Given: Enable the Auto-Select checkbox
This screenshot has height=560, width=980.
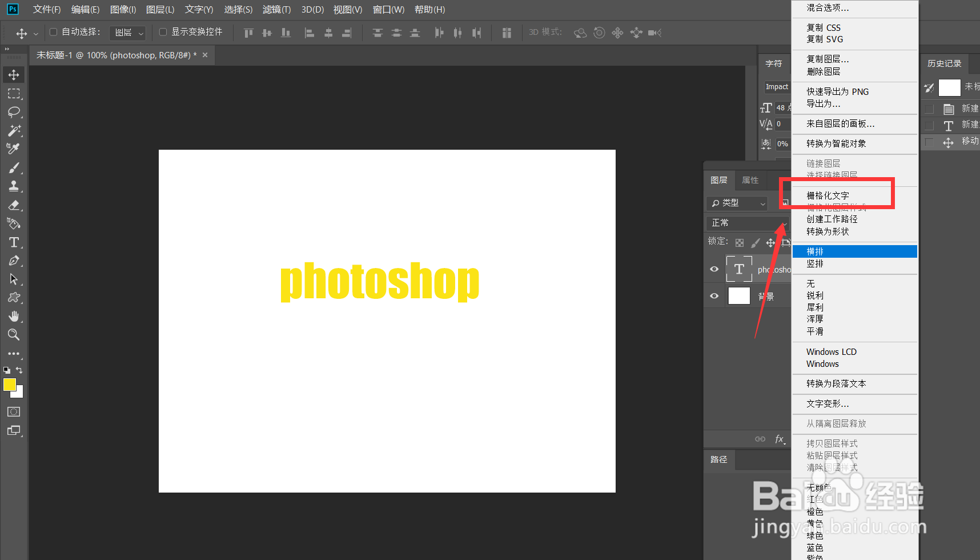Looking at the screenshot, I should pos(53,32).
